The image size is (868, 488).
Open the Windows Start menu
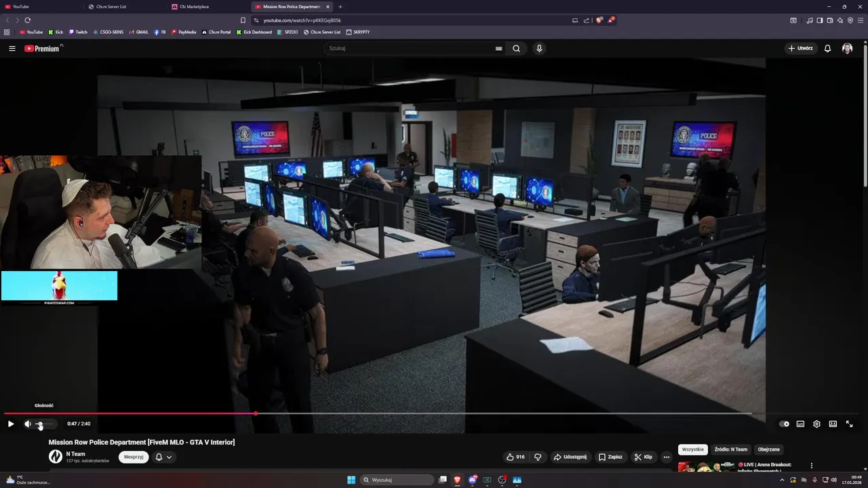point(351,480)
